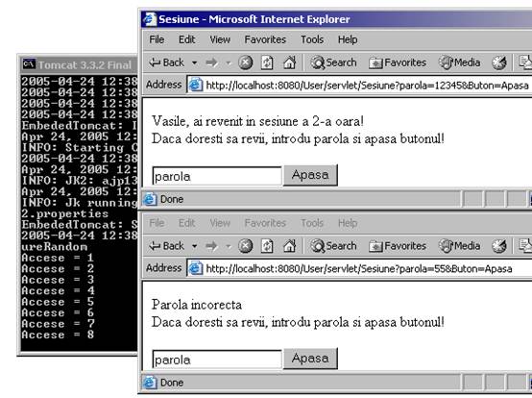The height and width of the screenshot is (398, 532).
Task: Click the Stop icon in top browser toolbar
Action: pos(245,62)
